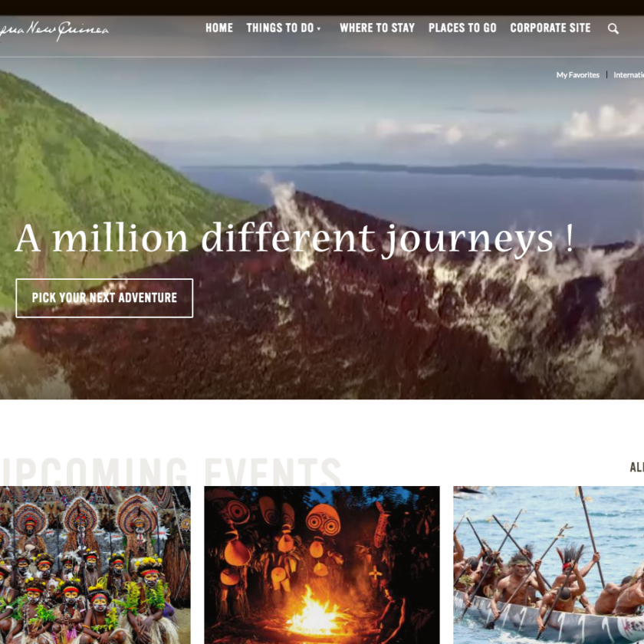This screenshot has height=644, width=644.
Task: Open the ALL events link at right
Action: pyautogui.click(x=636, y=468)
